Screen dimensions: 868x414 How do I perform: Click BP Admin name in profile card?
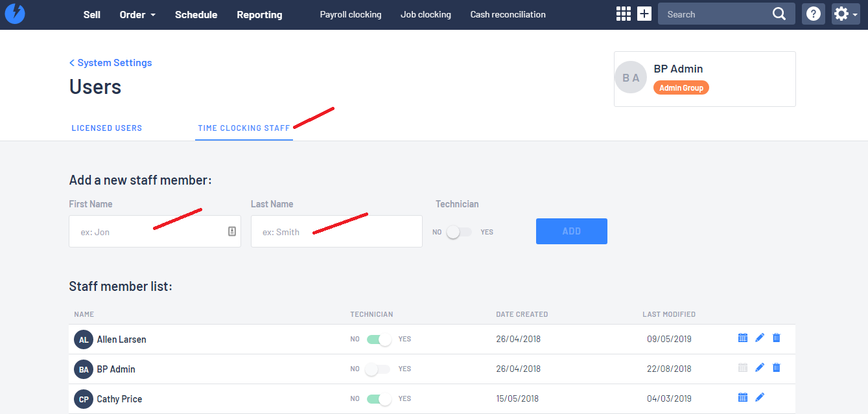(678, 69)
